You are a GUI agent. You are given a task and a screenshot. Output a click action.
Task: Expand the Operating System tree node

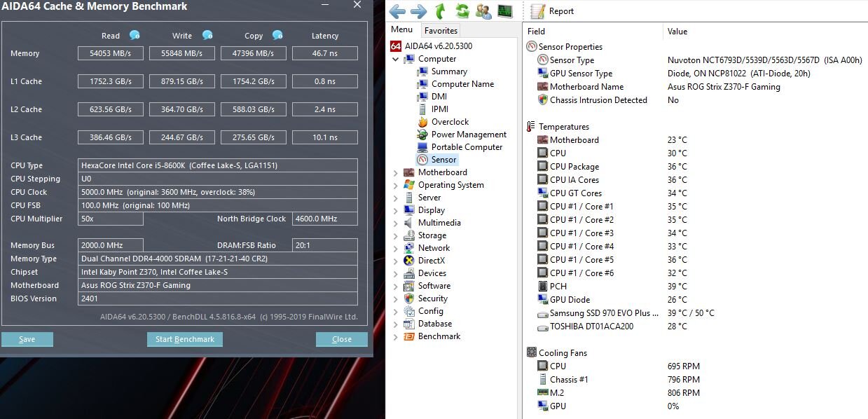[396, 185]
